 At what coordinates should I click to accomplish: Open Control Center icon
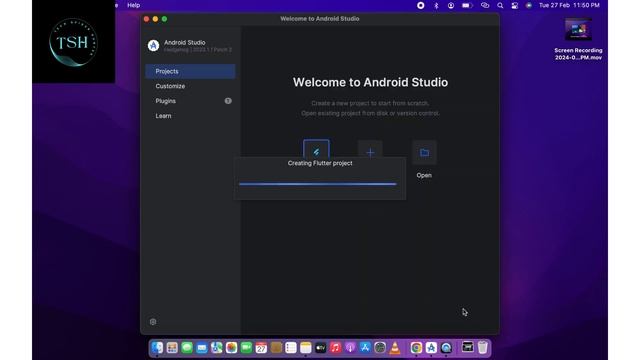tap(515, 5)
